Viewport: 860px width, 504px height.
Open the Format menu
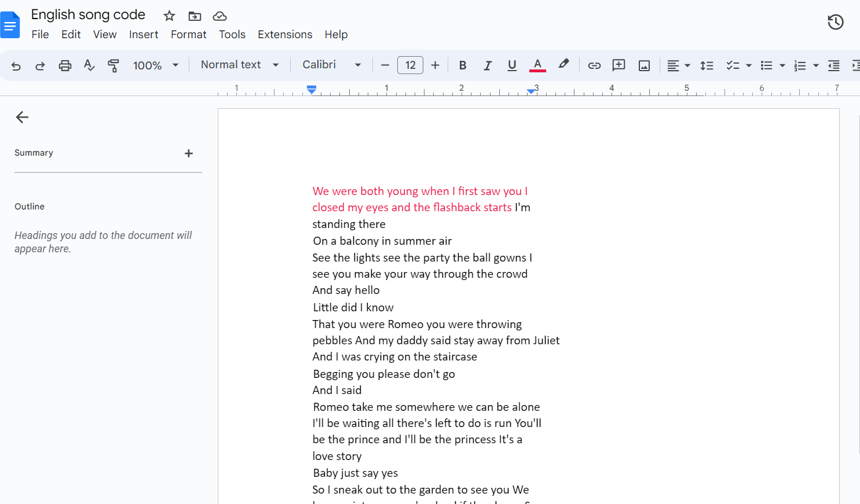coord(189,34)
